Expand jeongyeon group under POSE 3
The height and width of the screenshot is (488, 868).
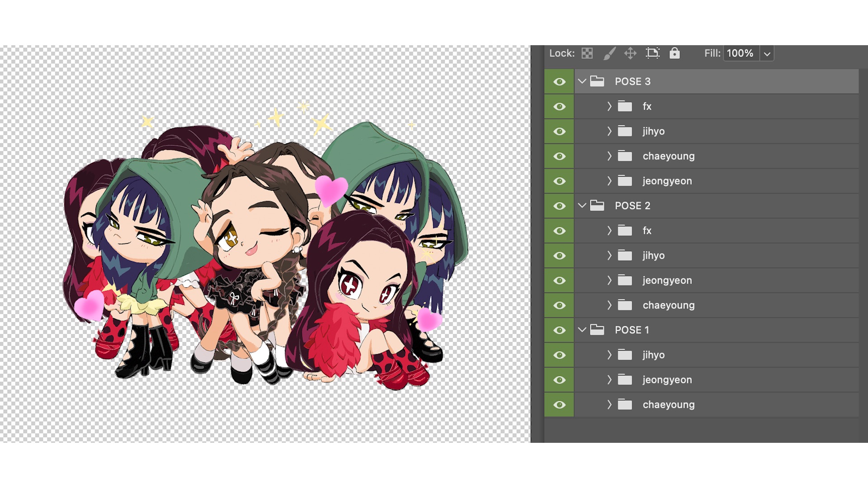click(609, 181)
